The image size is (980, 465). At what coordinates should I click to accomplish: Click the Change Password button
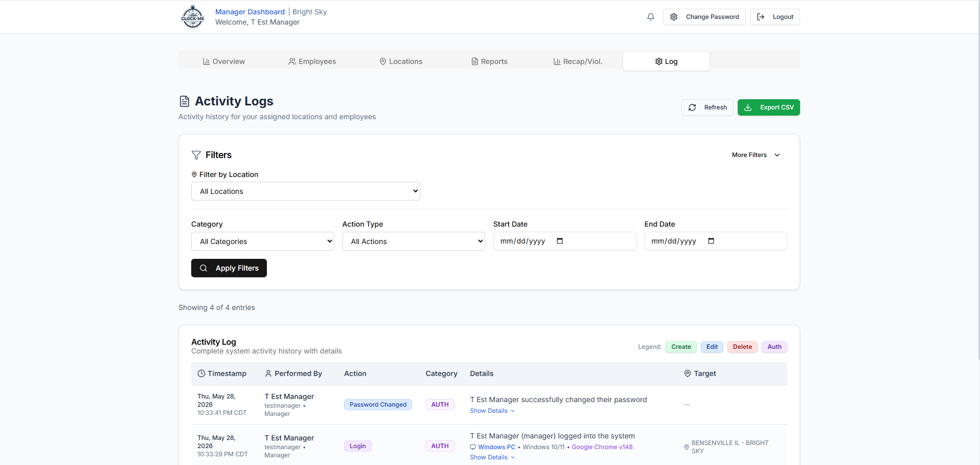[x=704, y=17]
